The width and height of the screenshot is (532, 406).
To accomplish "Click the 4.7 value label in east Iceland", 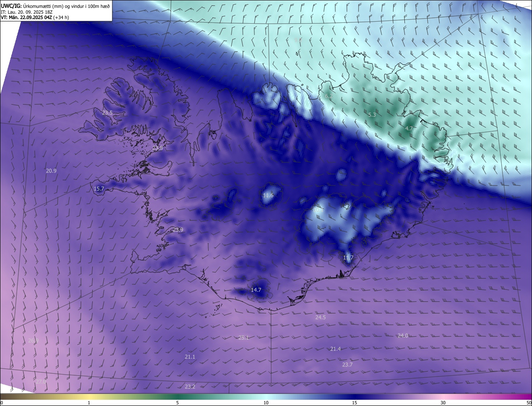I will pyautogui.click(x=409, y=129).
